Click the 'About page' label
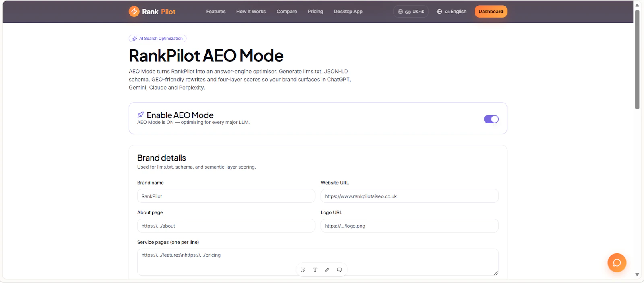 (150, 212)
